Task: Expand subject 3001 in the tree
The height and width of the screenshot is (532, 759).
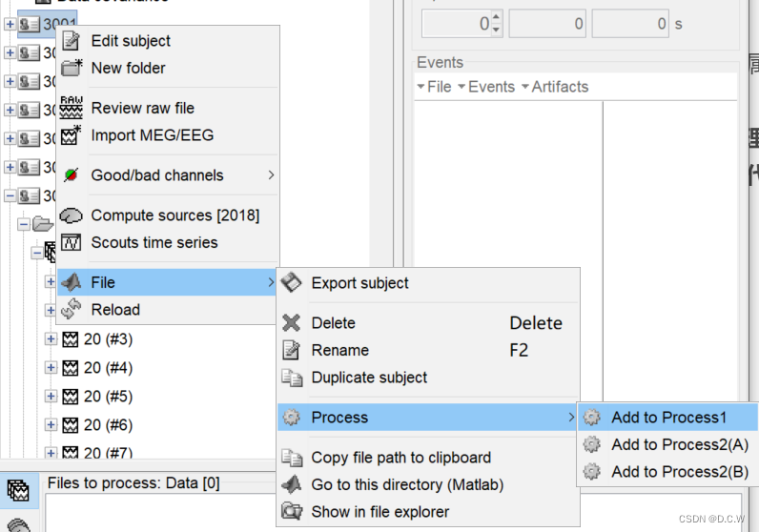Action: point(10,24)
